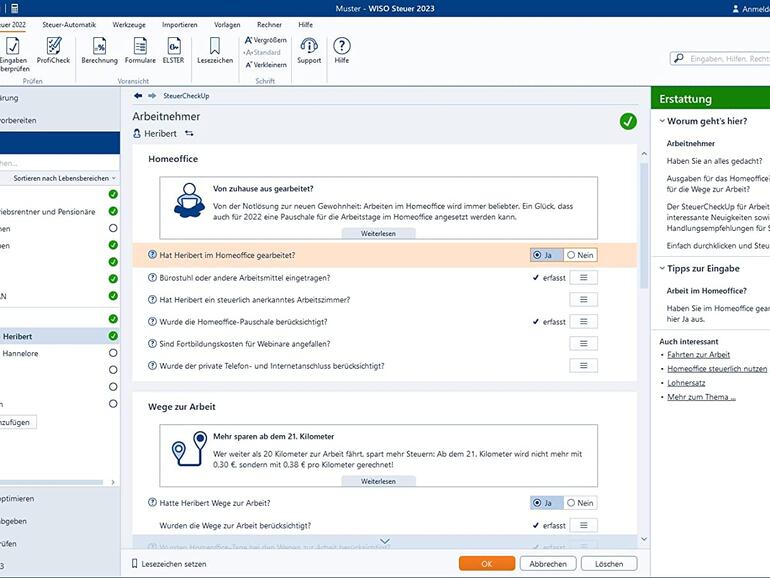770x578 pixels.
Task: Open list button for Homeoffice-Pauschale row
Action: (x=583, y=322)
